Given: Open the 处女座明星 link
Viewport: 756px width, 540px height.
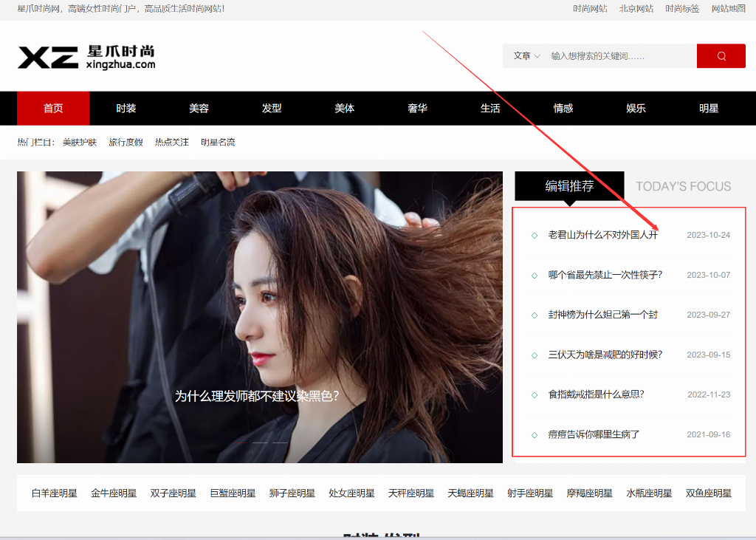Looking at the screenshot, I should point(351,493).
